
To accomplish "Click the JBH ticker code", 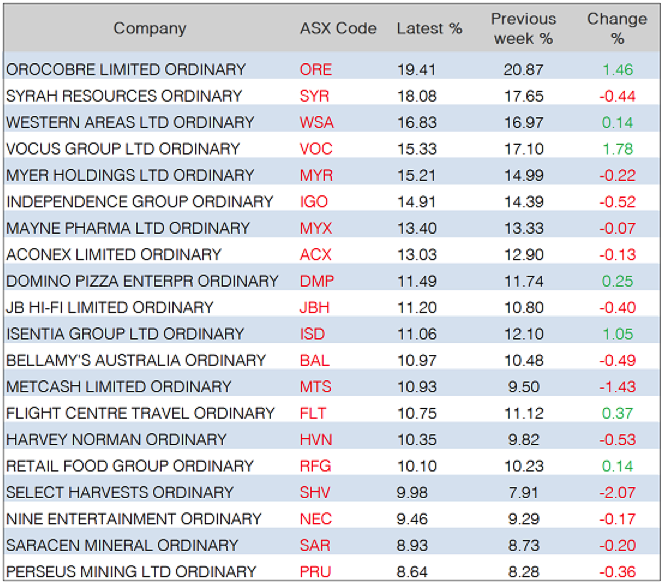I will [316, 307].
